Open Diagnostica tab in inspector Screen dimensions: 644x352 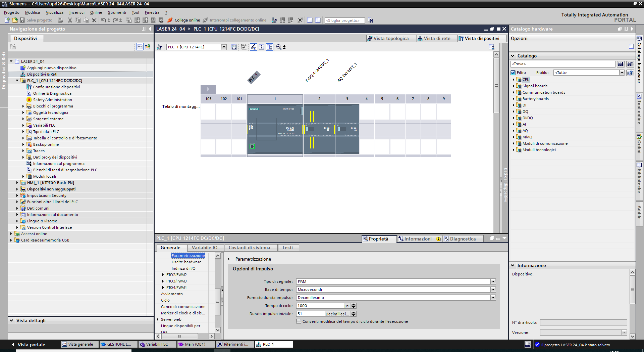tap(463, 239)
